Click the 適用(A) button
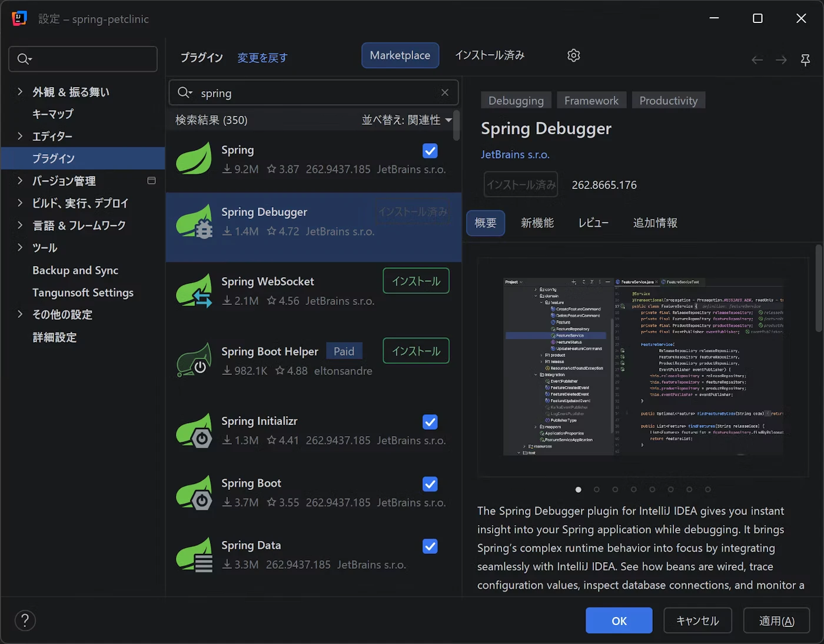Viewport: 824px width, 644px height. (777, 620)
